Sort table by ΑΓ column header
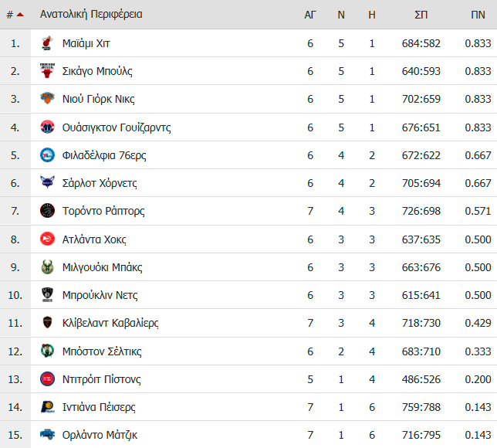The width and height of the screenshot is (497, 448). (x=310, y=15)
